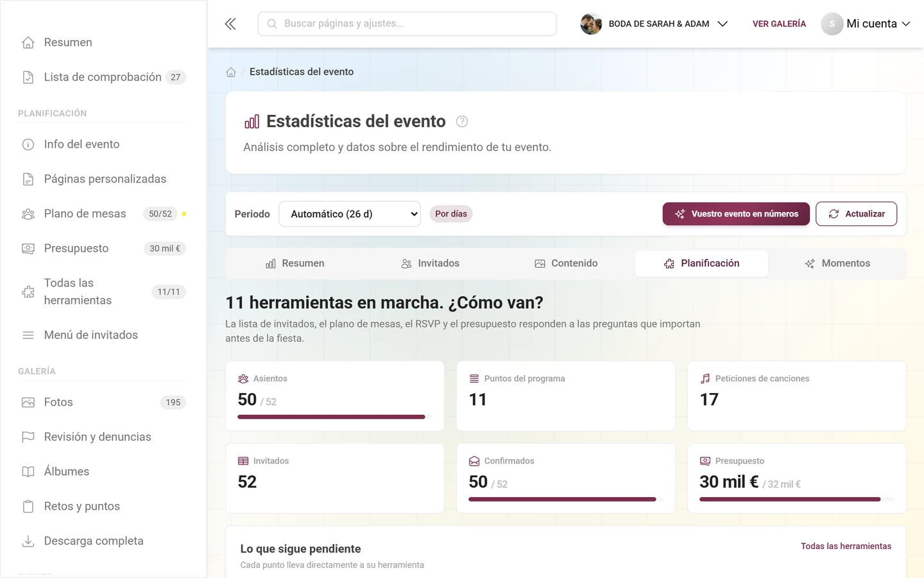Open the VER GALERÍA link
924x578 pixels.
[779, 24]
